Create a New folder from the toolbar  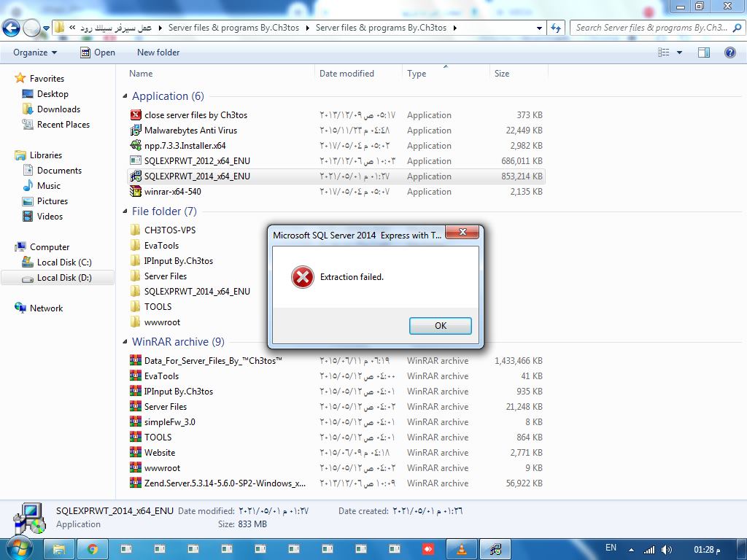click(158, 52)
